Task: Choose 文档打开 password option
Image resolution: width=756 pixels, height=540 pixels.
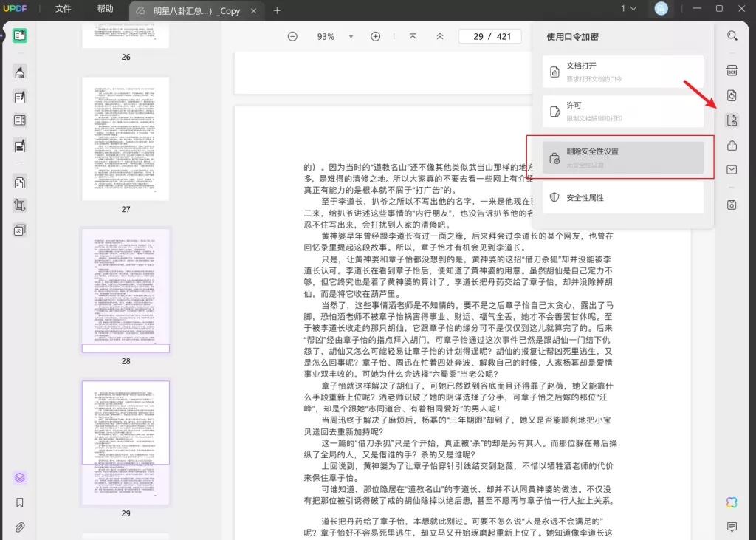Action: (623, 72)
